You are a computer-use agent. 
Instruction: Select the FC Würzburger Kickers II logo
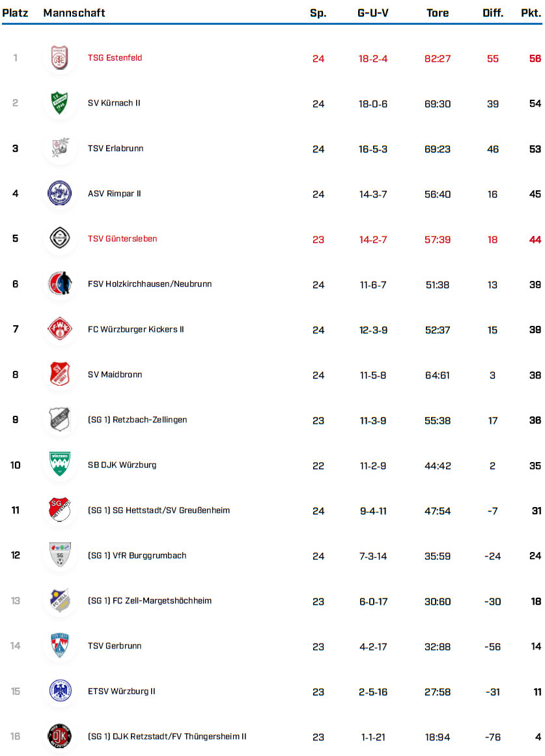(60, 329)
